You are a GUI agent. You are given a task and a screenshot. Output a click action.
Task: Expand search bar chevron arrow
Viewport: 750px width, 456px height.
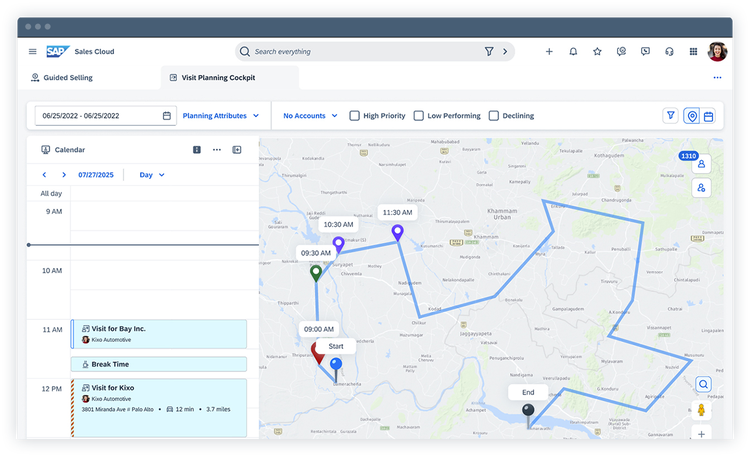pos(505,51)
